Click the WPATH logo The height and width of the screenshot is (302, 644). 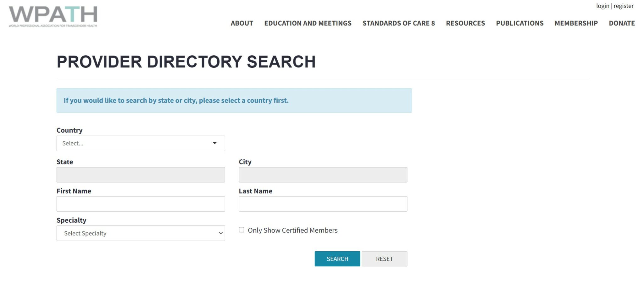(x=53, y=16)
